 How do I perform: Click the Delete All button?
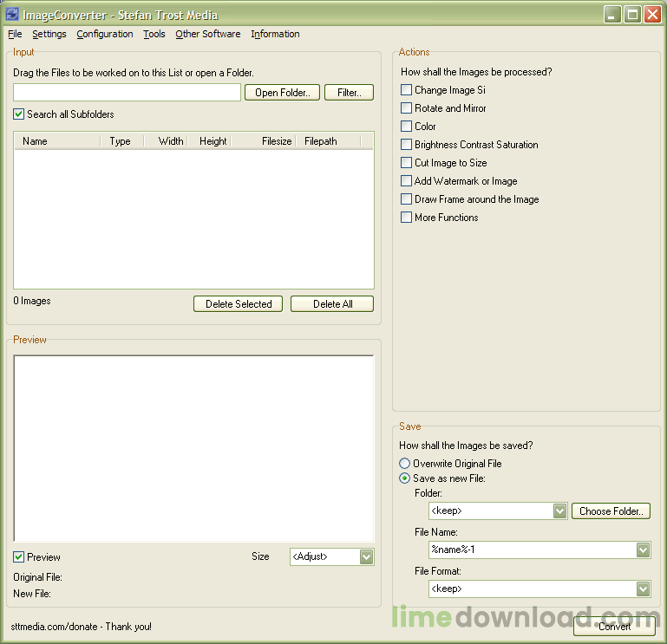tap(332, 304)
